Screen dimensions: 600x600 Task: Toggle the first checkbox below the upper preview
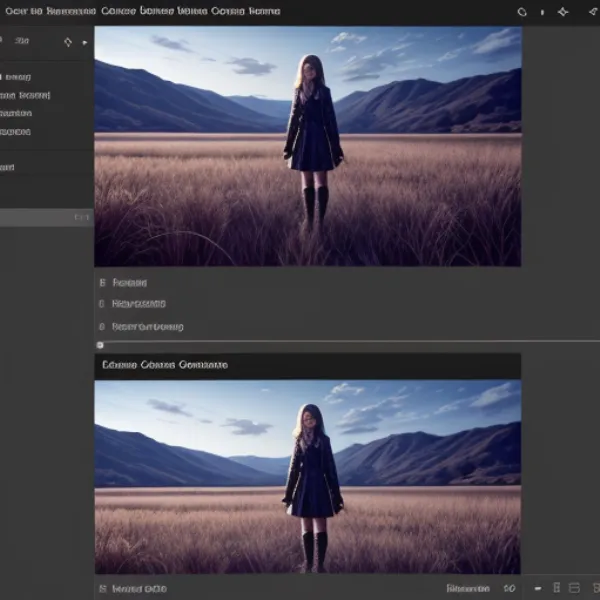coord(102,283)
